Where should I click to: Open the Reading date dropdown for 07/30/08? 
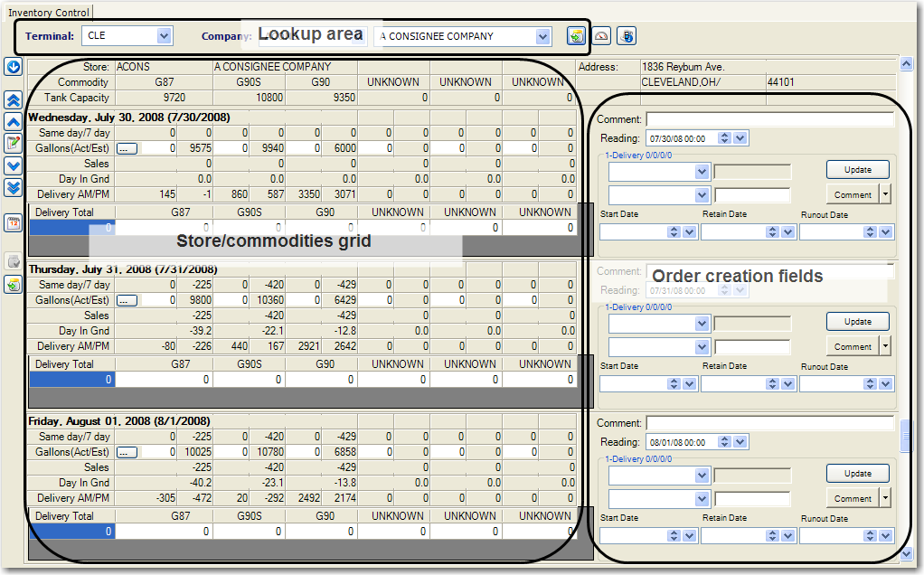click(x=740, y=138)
